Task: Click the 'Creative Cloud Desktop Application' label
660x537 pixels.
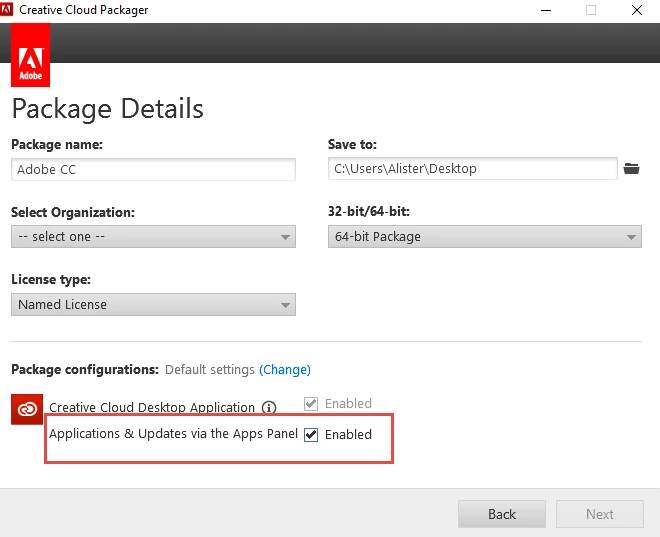Action: 152,407
